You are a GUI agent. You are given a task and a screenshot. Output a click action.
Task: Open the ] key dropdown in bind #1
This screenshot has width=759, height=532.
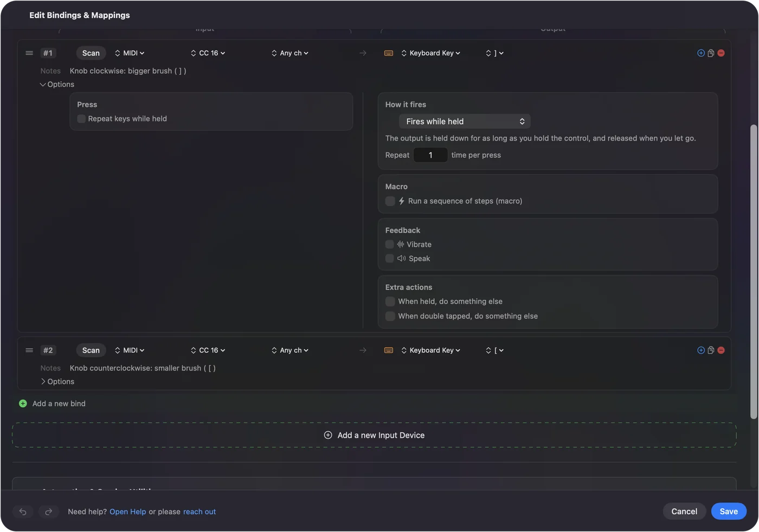point(495,53)
